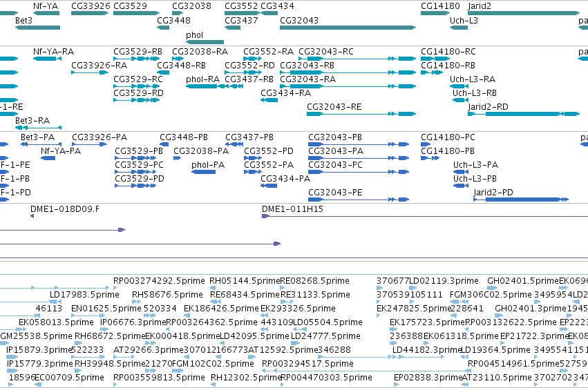Click transcript CG3434-RA
This screenshot has width=588, height=388.
[x=286, y=93]
